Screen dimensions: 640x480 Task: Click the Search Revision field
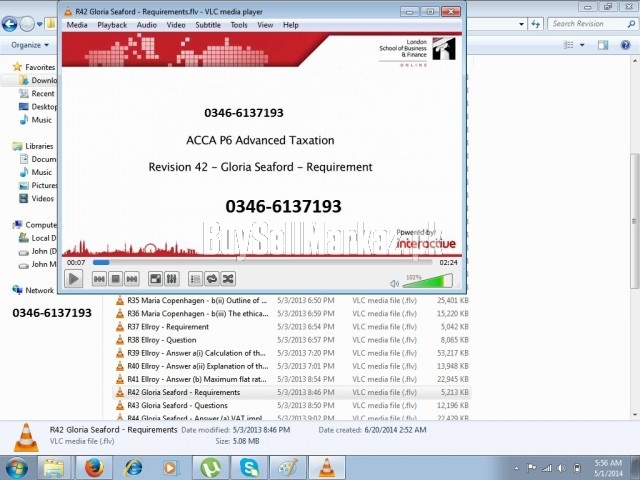tap(590, 24)
